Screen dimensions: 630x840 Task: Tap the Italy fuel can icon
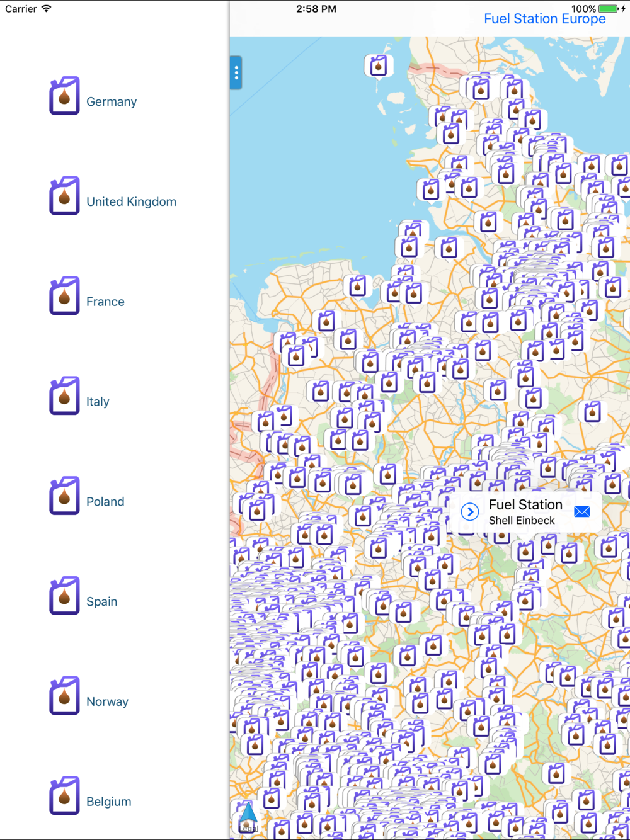(x=64, y=396)
